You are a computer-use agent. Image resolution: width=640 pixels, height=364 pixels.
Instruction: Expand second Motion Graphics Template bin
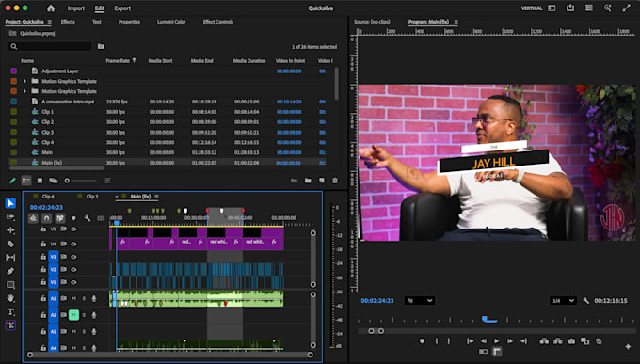click(x=24, y=91)
